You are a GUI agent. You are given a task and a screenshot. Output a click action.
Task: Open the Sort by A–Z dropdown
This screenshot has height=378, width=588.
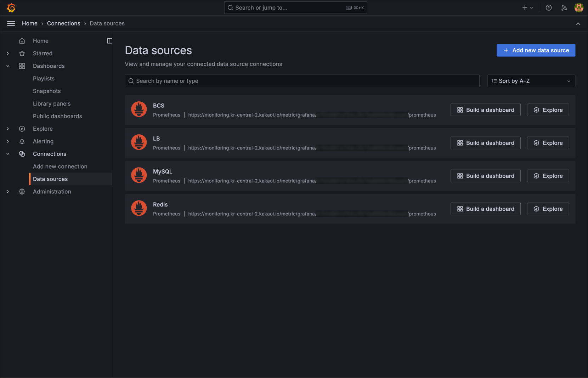coord(531,81)
